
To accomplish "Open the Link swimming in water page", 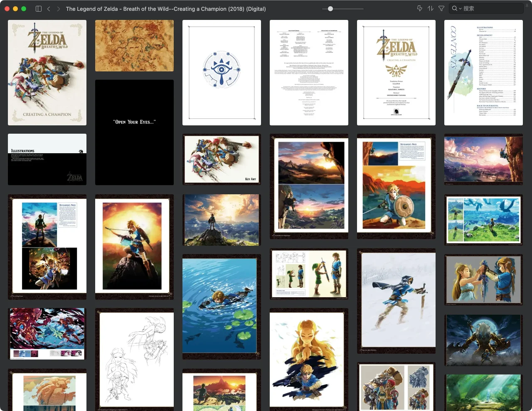I will pos(222,307).
